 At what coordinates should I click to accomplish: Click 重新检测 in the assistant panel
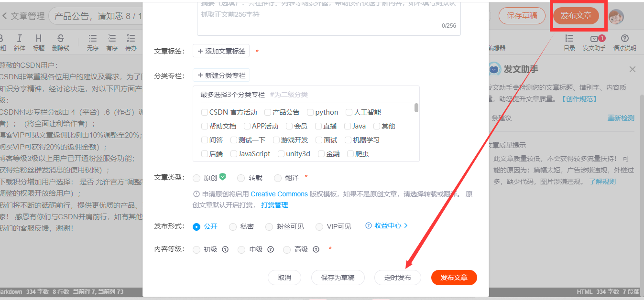(x=621, y=118)
